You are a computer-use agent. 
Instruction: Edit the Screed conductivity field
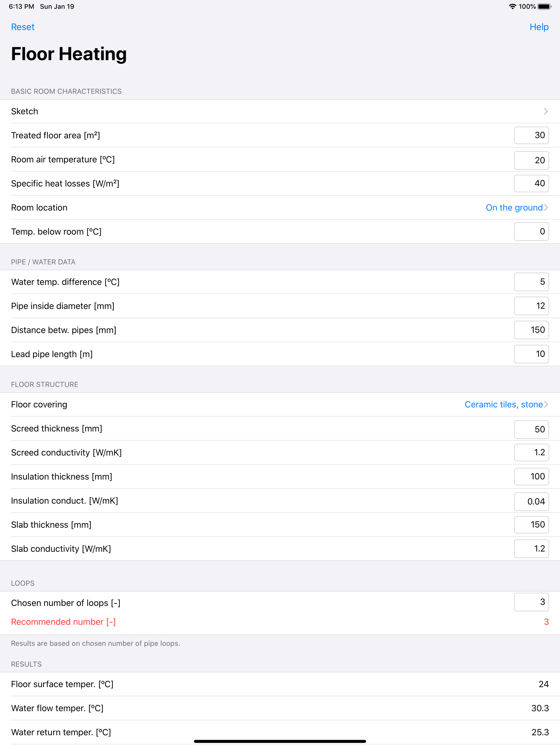(531, 453)
